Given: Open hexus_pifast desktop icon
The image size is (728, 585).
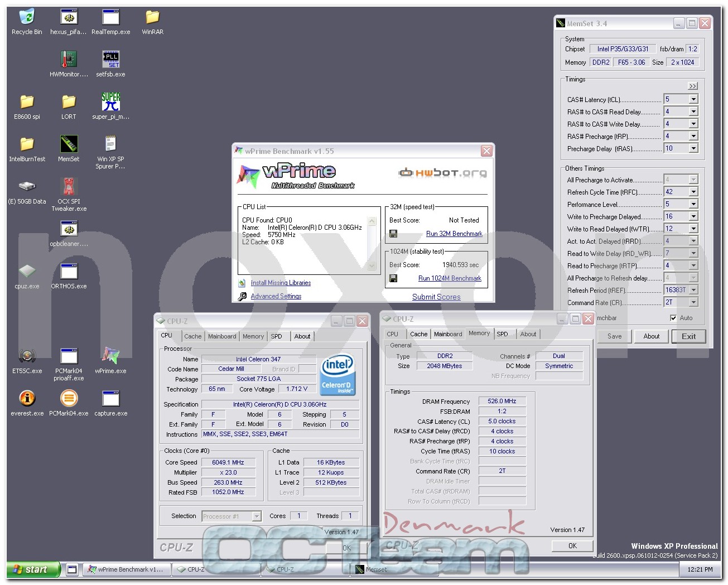Looking at the screenshot, I should click(x=69, y=22).
